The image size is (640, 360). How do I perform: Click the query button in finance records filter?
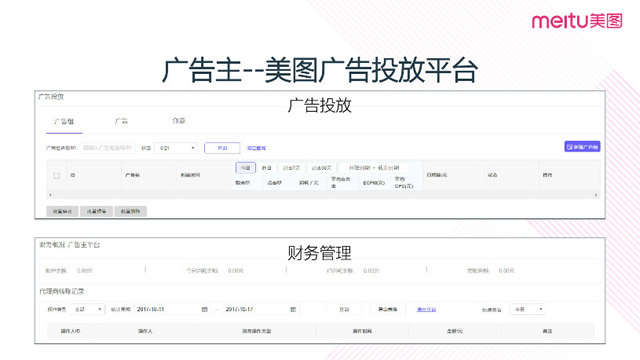point(344,309)
